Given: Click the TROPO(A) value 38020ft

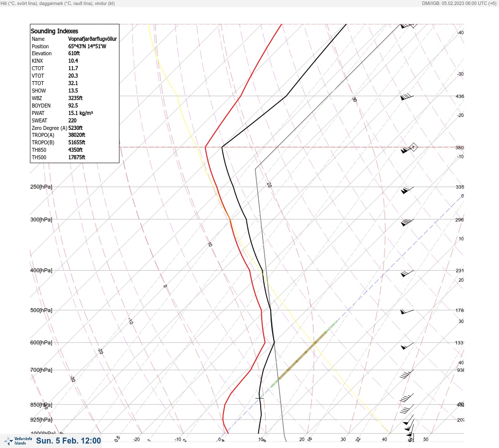Looking at the screenshot, I should point(77,135).
